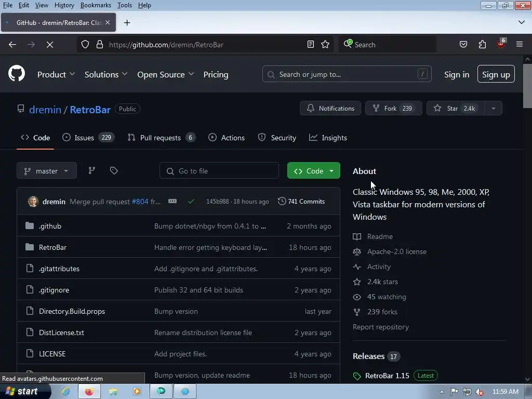Open the dremin owner link

pyautogui.click(x=45, y=110)
